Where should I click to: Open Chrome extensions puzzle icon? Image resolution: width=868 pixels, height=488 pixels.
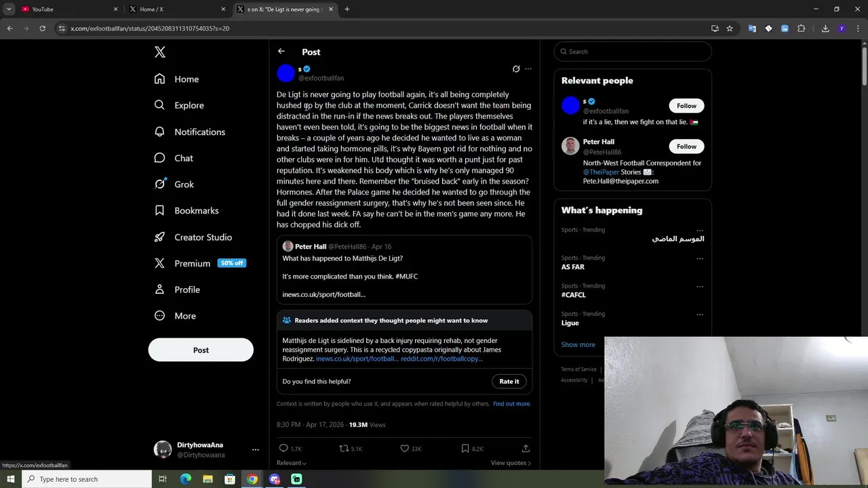point(801,28)
